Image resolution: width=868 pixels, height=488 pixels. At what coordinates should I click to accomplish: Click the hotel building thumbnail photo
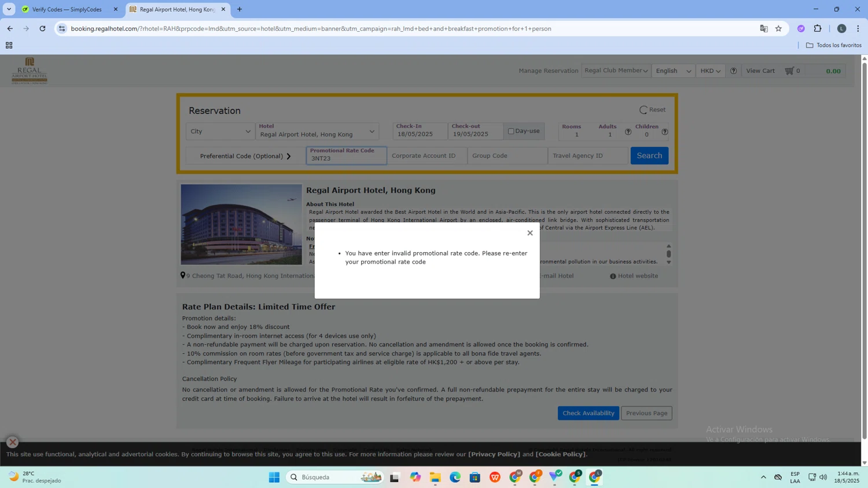click(x=241, y=224)
